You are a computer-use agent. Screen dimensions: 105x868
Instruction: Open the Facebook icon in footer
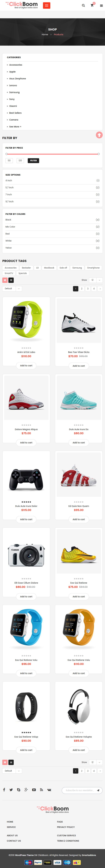click(4, 789)
